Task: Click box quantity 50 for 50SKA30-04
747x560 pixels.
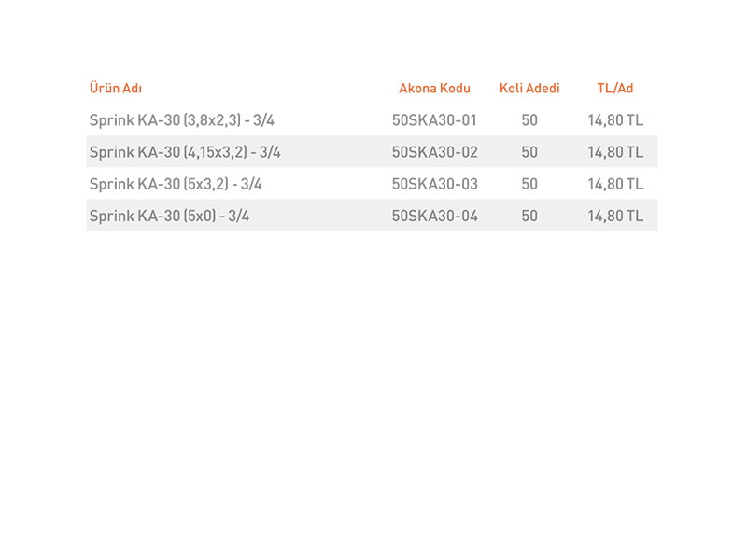Action: 529,216
